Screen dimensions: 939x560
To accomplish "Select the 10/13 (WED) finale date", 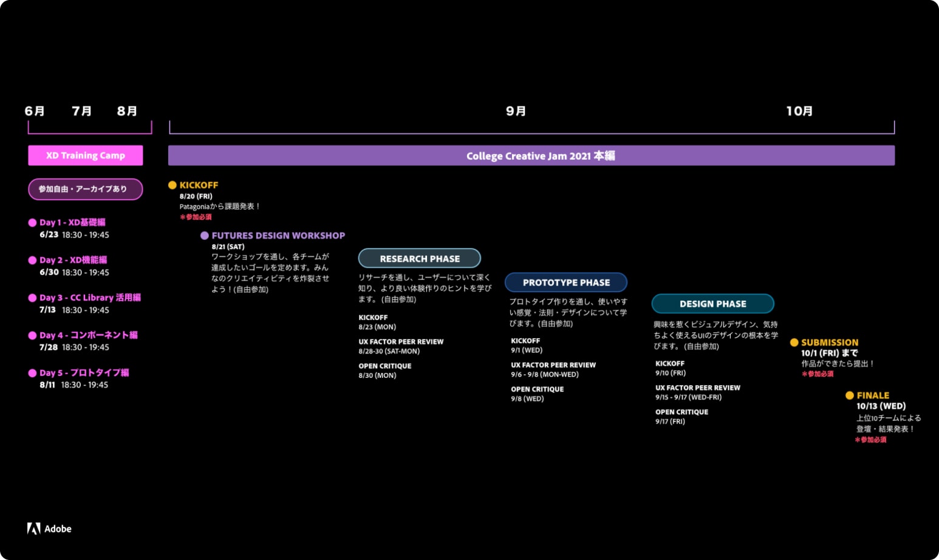I will (x=881, y=406).
